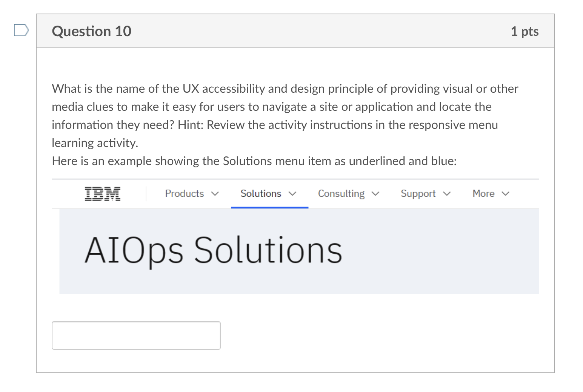Viewport: 583px width, 392px height.
Task: Click the Question 10 title
Action: pos(92,31)
